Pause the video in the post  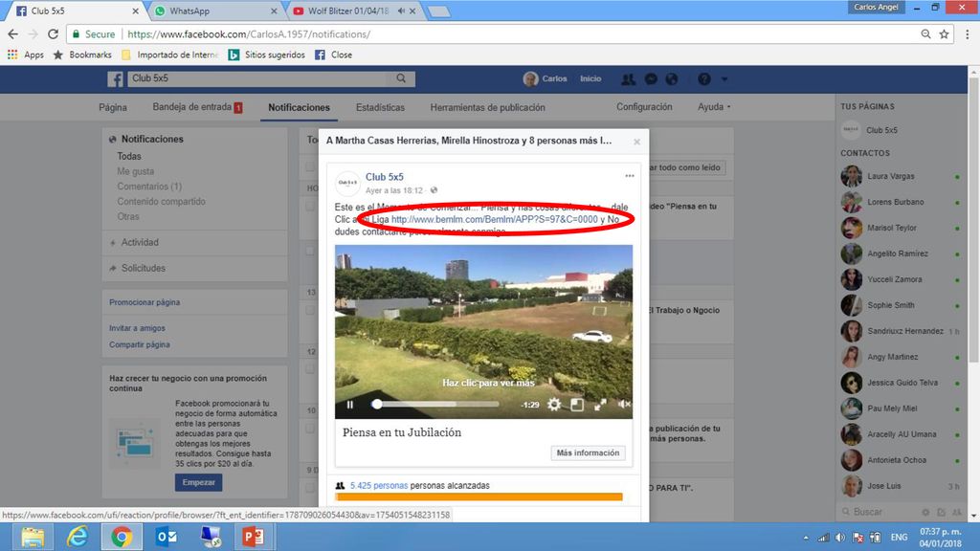tap(350, 405)
